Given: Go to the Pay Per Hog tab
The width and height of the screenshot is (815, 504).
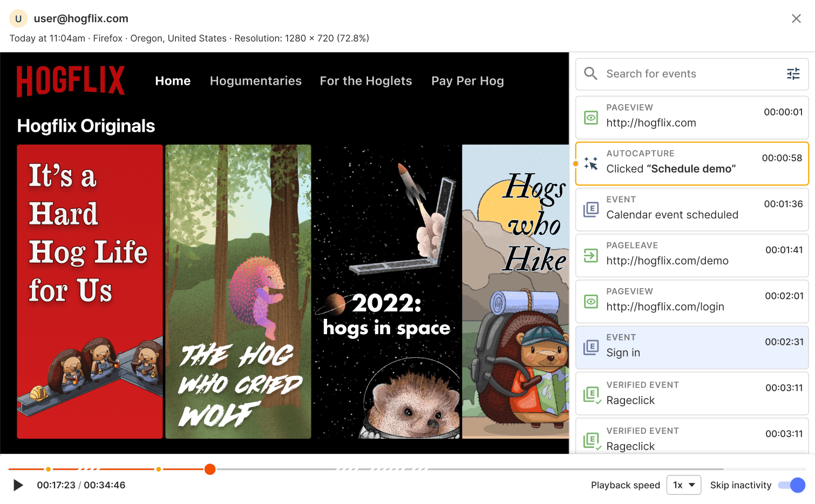Looking at the screenshot, I should [x=467, y=81].
